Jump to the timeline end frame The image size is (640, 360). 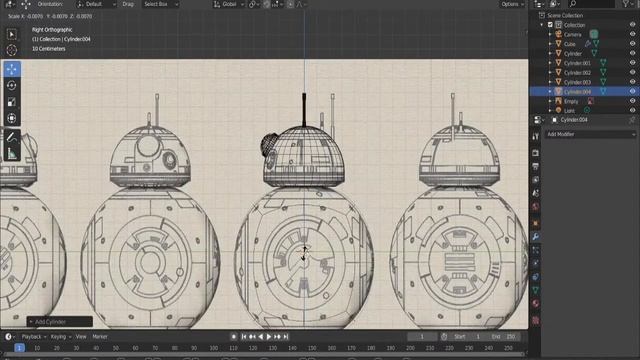point(286,337)
